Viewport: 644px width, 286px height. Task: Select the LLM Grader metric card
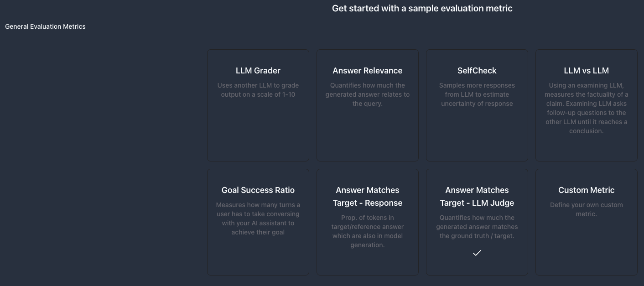258,105
